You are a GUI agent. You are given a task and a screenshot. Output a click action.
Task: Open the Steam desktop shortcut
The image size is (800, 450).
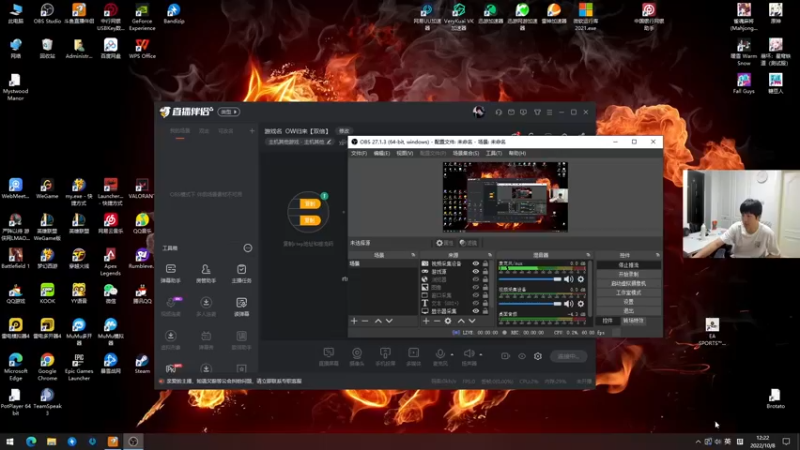point(142,362)
